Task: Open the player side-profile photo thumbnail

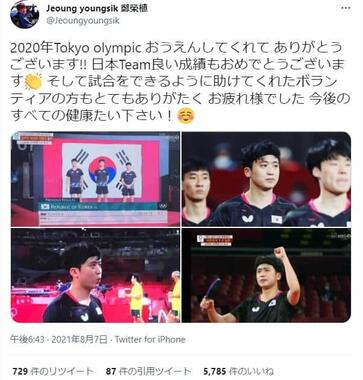Action: pyautogui.click(x=96, y=275)
